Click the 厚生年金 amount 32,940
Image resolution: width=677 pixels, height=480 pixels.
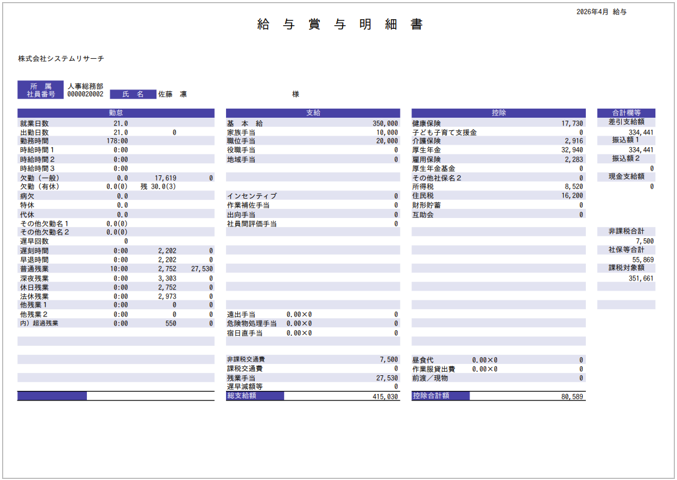pyautogui.click(x=572, y=150)
